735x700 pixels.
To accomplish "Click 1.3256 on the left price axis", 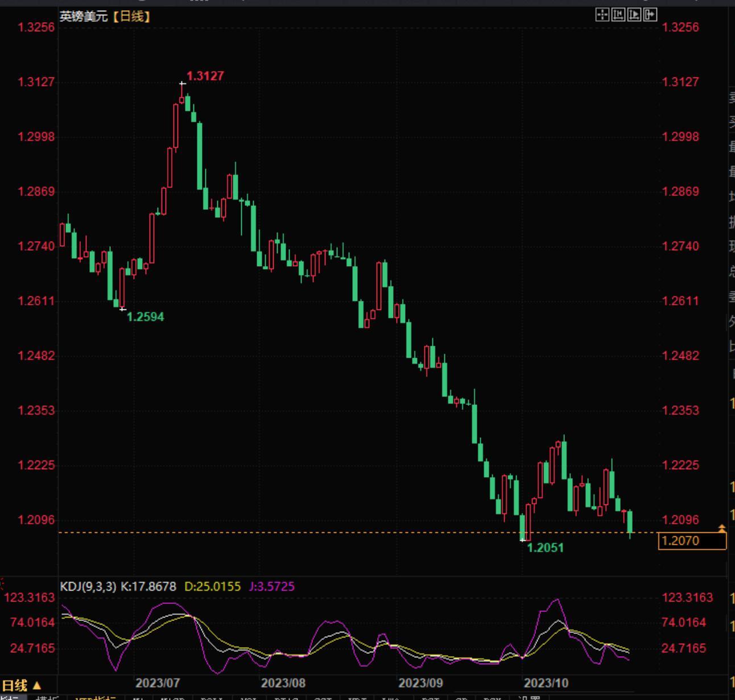I will [36, 27].
